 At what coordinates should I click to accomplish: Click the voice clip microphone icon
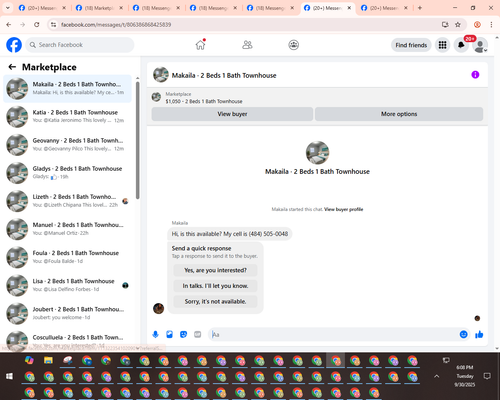coord(155,334)
